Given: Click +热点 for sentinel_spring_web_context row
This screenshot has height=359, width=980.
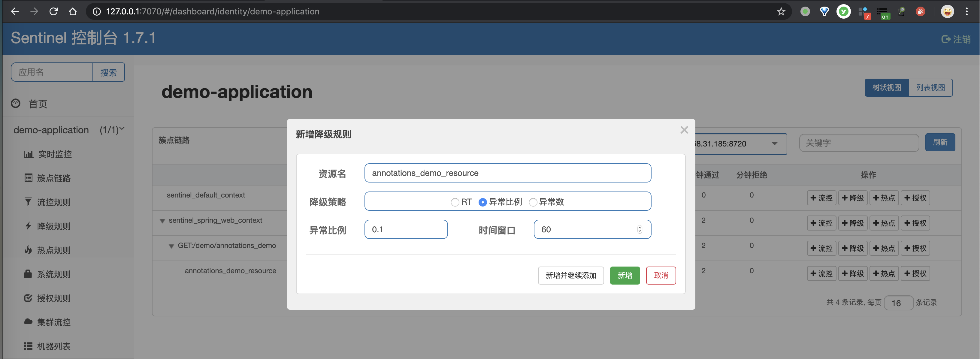Looking at the screenshot, I should (884, 223).
